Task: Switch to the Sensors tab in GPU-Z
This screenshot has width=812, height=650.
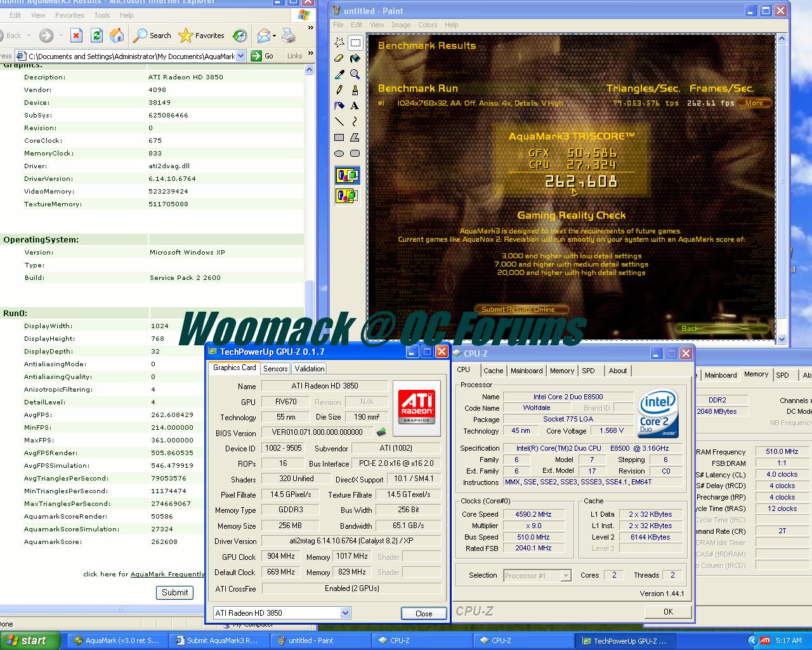Action: [x=275, y=368]
